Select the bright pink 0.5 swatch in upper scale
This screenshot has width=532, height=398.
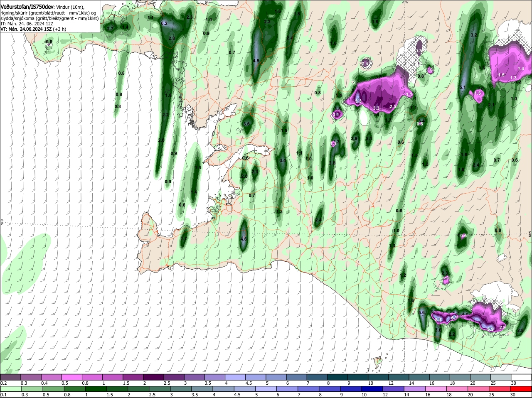click(72, 377)
